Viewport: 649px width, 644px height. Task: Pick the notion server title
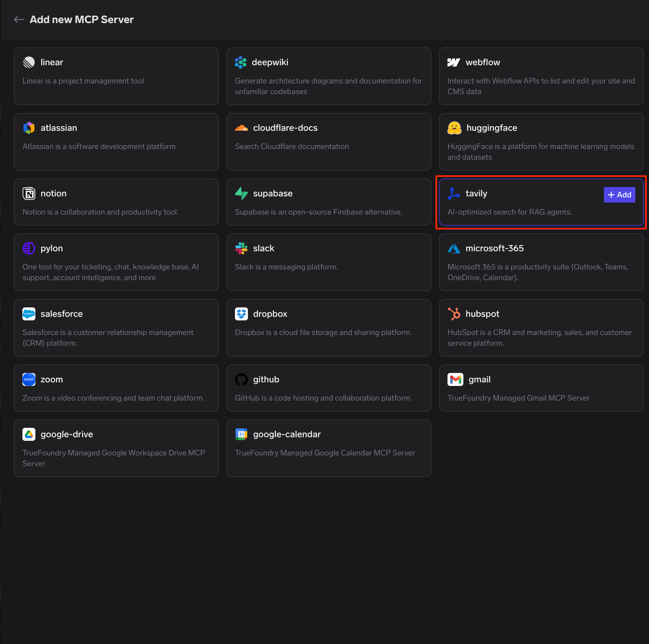pyautogui.click(x=54, y=193)
